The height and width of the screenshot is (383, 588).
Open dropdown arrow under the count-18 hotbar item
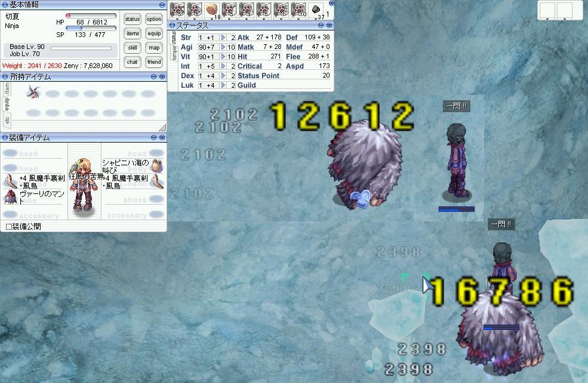pos(212,18)
